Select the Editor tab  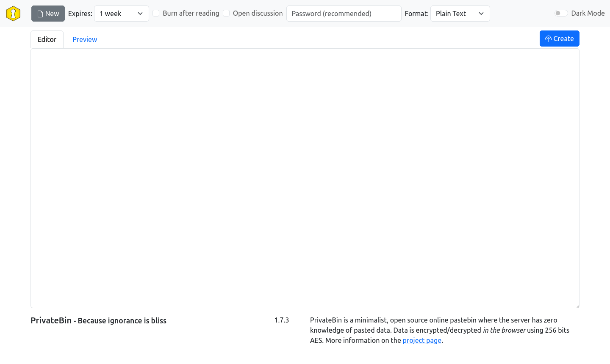point(47,39)
